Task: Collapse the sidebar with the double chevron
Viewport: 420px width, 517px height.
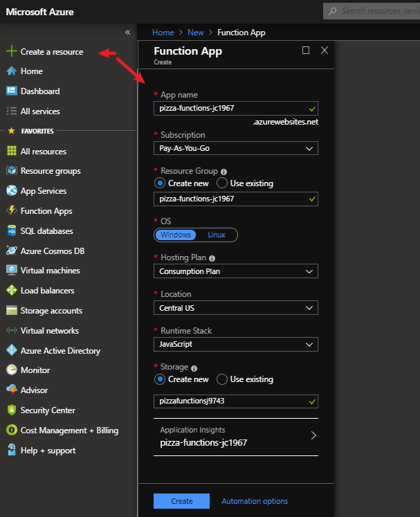Action: (127, 33)
